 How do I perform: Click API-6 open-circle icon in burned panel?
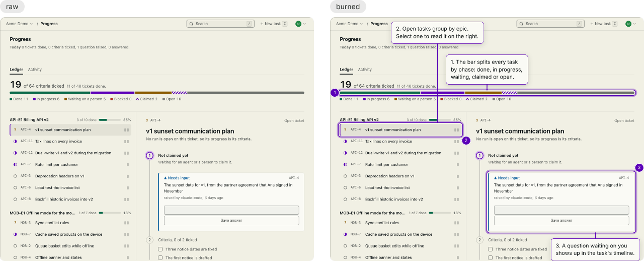pyautogui.click(x=345, y=187)
